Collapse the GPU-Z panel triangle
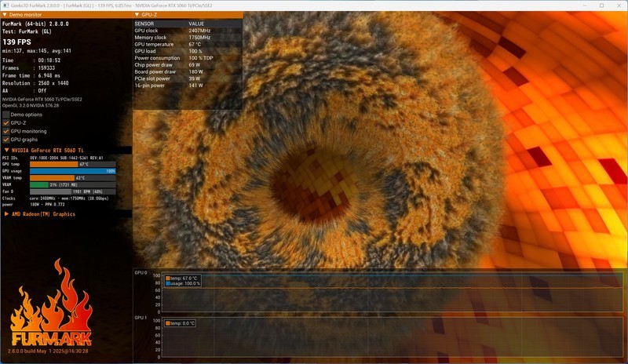The width and height of the screenshot is (628, 364). [137, 14]
